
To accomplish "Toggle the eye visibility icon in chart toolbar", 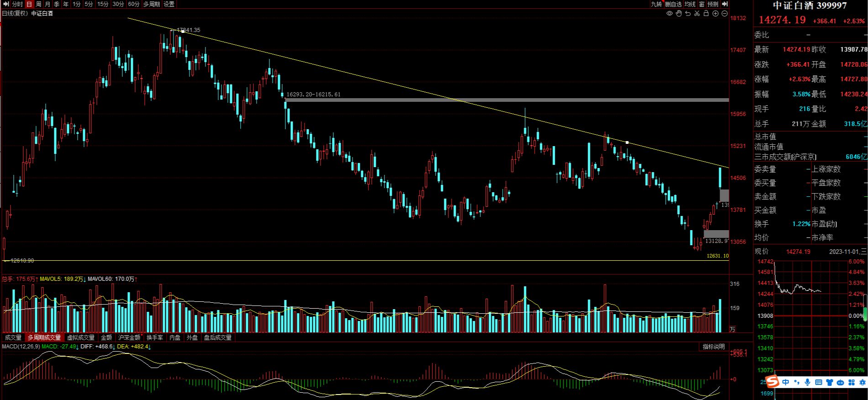I will tap(669, 14).
